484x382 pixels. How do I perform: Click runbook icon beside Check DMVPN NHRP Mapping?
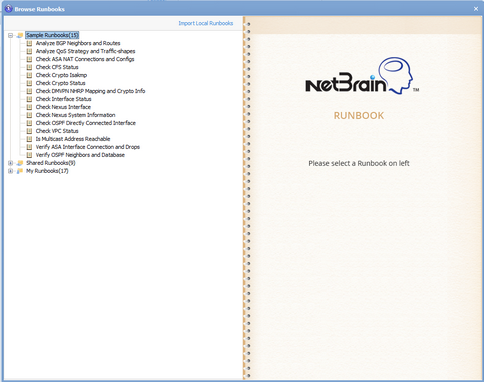29,91
